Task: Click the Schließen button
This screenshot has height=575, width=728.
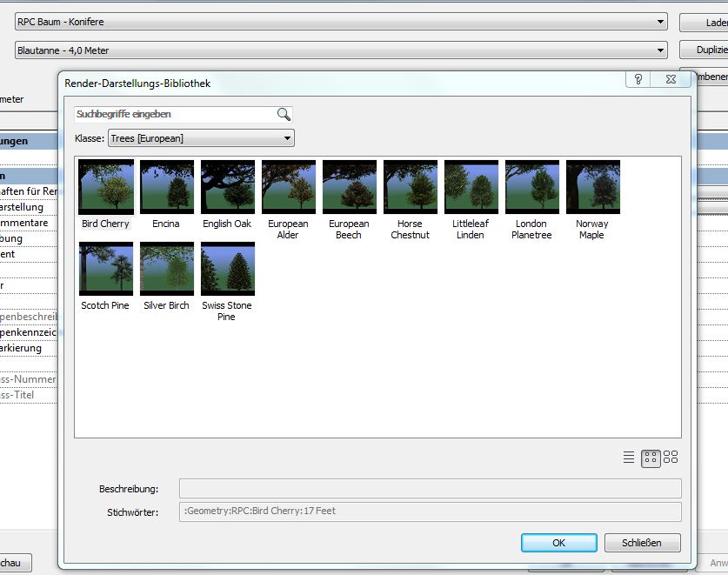Action: [642, 543]
